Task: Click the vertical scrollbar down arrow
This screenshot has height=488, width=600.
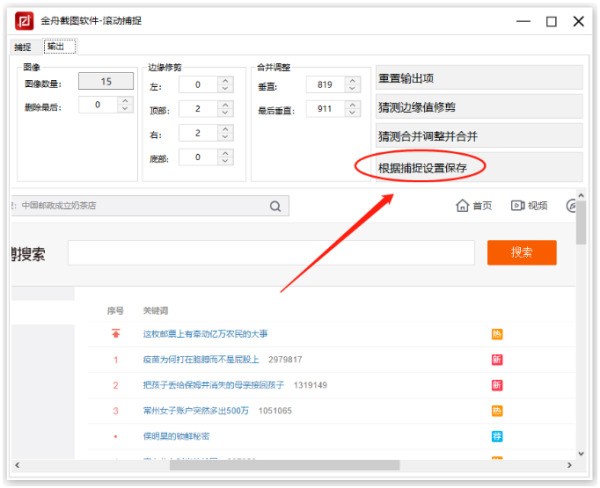Action: click(x=581, y=454)
